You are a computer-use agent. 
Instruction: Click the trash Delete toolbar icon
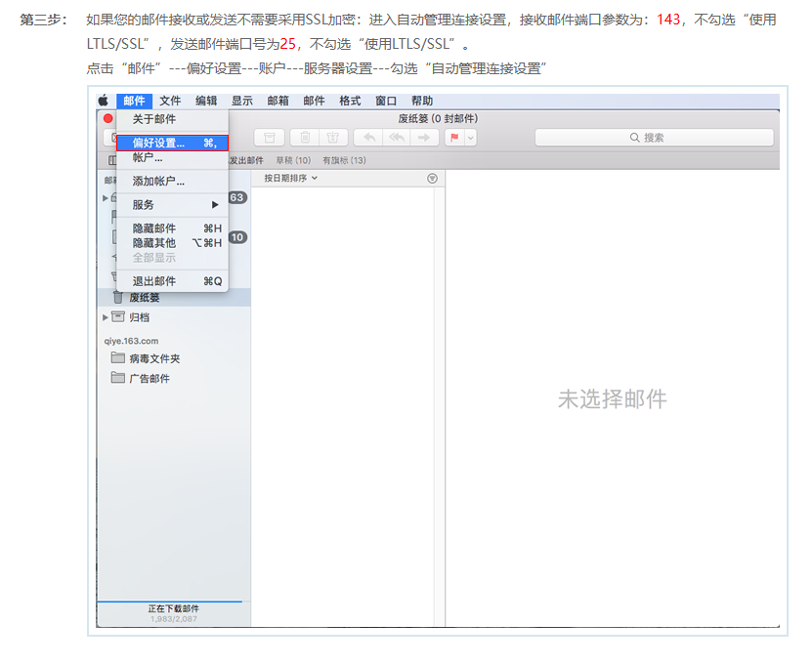click(306, 138)
